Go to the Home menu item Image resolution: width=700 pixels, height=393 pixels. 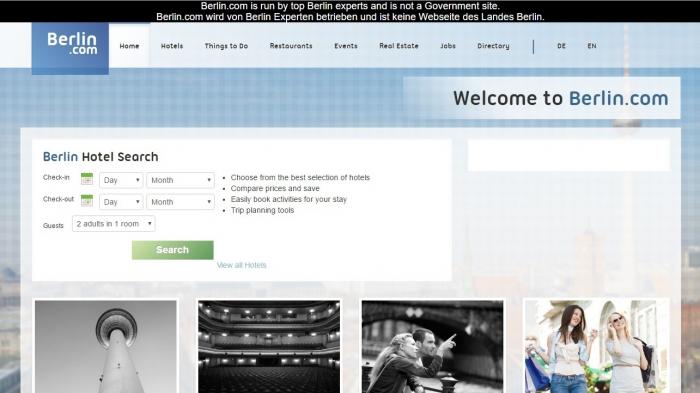[129, 46]
